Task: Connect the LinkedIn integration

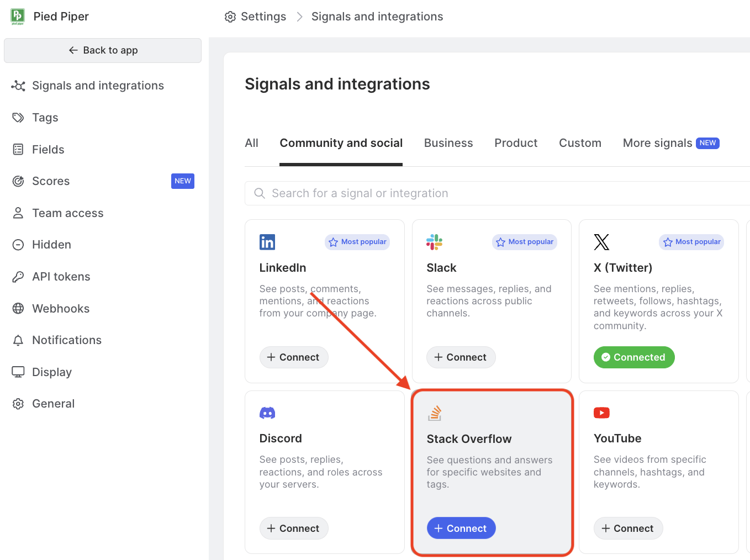Action: [x=294, y=357]
